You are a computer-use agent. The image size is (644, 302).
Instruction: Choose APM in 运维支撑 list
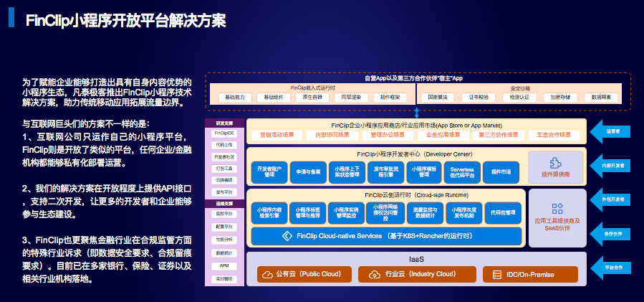click(x=224, y=266)
